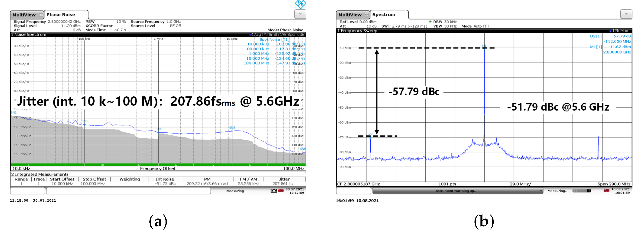Click the DC coupling indicator icon

[274, 191]
